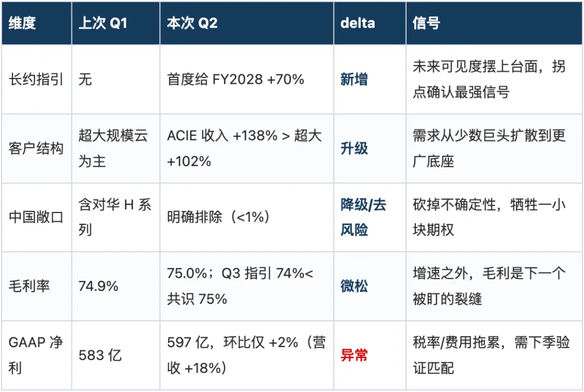Select the 降级/去风险 delta label
This screenshot has height=392, width=584.
[x=363, y=217]
